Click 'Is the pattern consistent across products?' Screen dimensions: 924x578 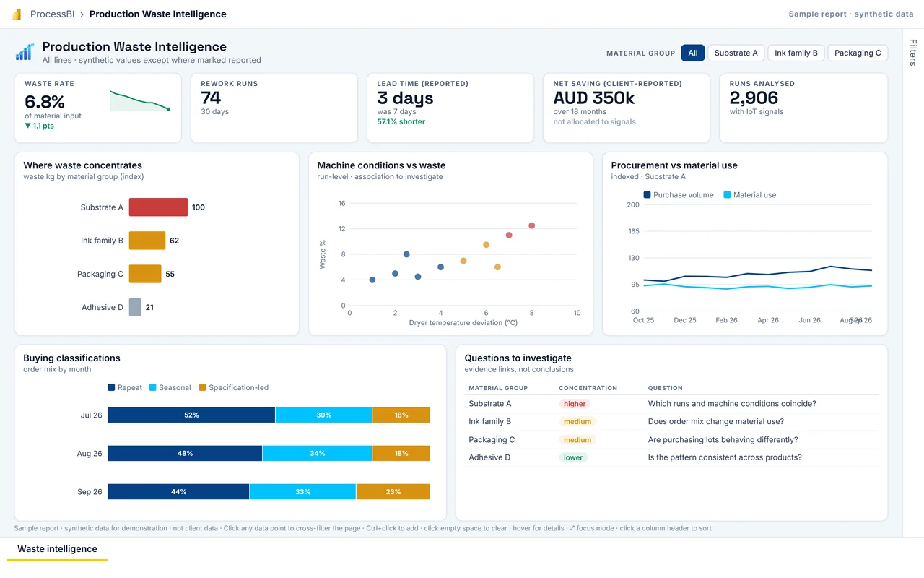click(x=725, y=457)
